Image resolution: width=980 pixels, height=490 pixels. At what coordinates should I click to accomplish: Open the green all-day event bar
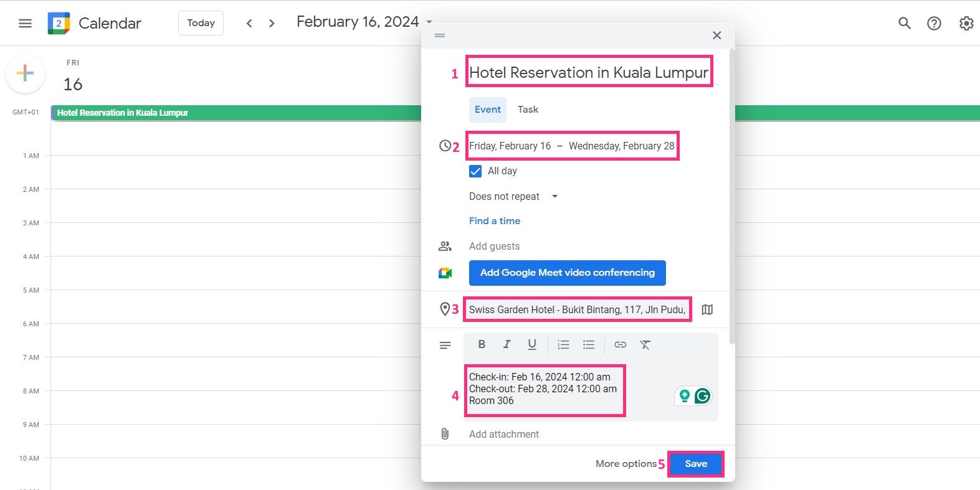tap(237, 113)
